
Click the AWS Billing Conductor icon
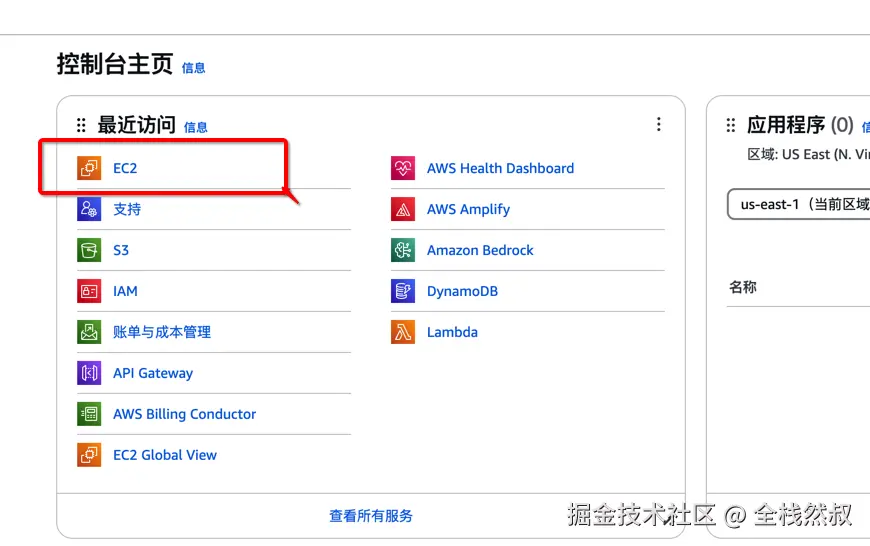[x=89, y=414]
